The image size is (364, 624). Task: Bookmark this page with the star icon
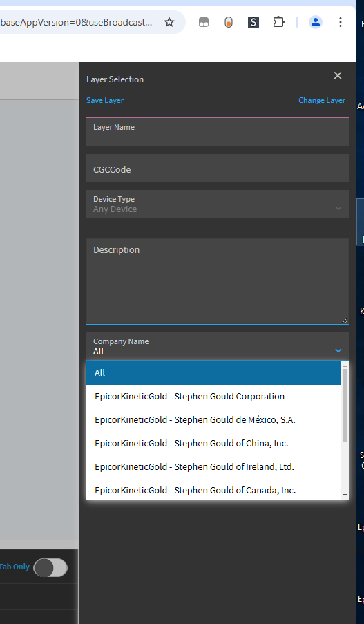(169, 22)
